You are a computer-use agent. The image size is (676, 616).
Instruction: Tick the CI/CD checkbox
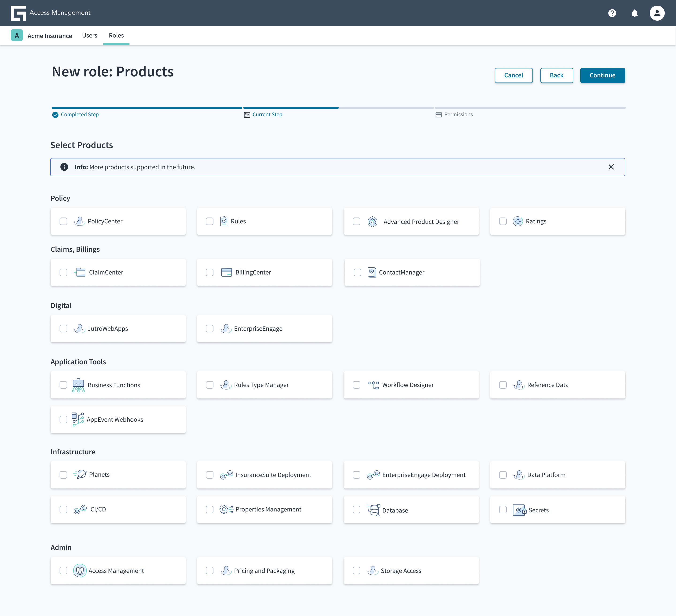[63, 509]
